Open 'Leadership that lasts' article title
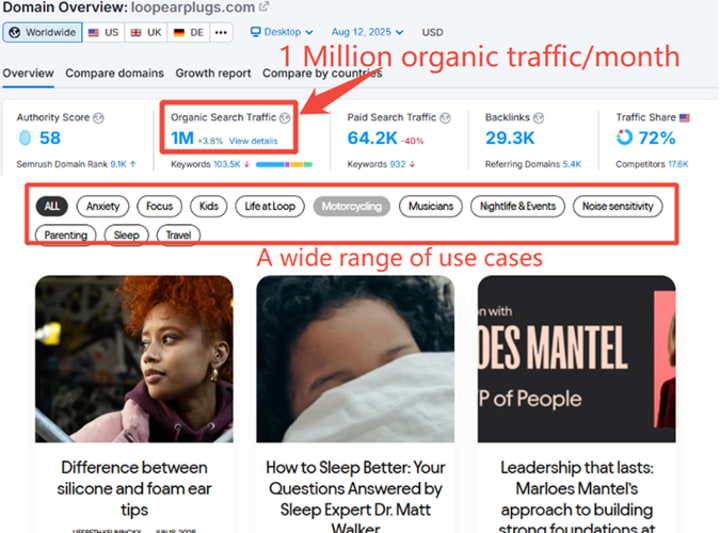This screenshot has height=533, width=720. [x=577, y=496]
